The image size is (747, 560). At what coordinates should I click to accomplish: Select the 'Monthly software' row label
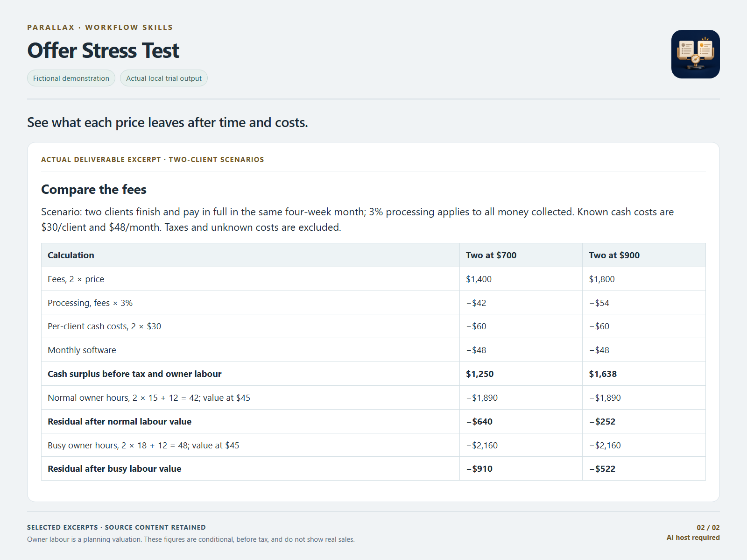click(x=82, y=350)
